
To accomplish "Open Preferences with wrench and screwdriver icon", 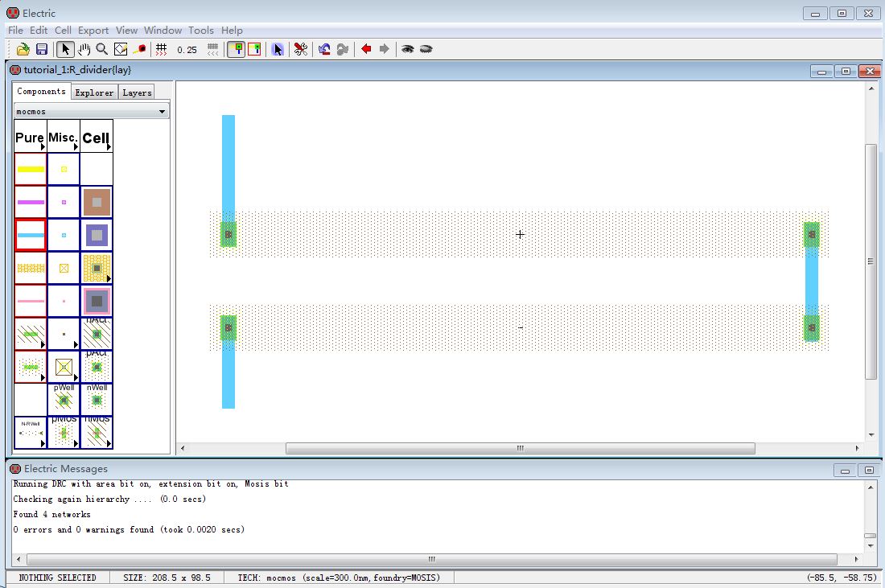I will point(301,49).
